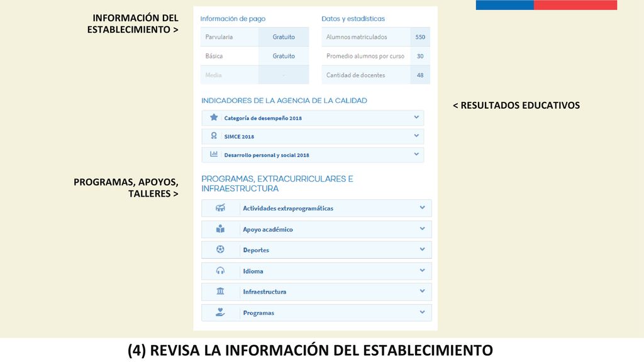Expand the Infraestructura chevron
The height and width of the screenshot is (362, 644).
point(422,291)
